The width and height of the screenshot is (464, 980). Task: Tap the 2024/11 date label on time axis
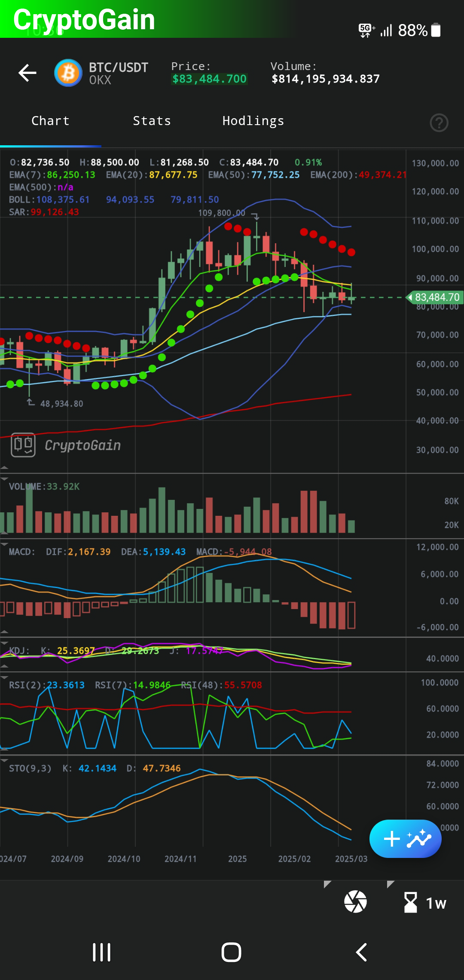click(x=180, y=859)
